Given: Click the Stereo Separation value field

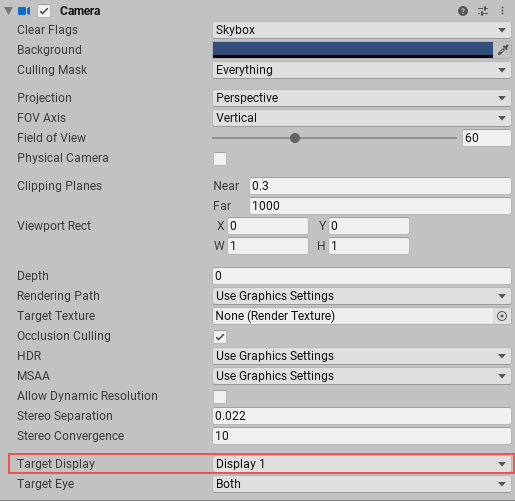Looking at the screenshot, I should click(362, 416).
